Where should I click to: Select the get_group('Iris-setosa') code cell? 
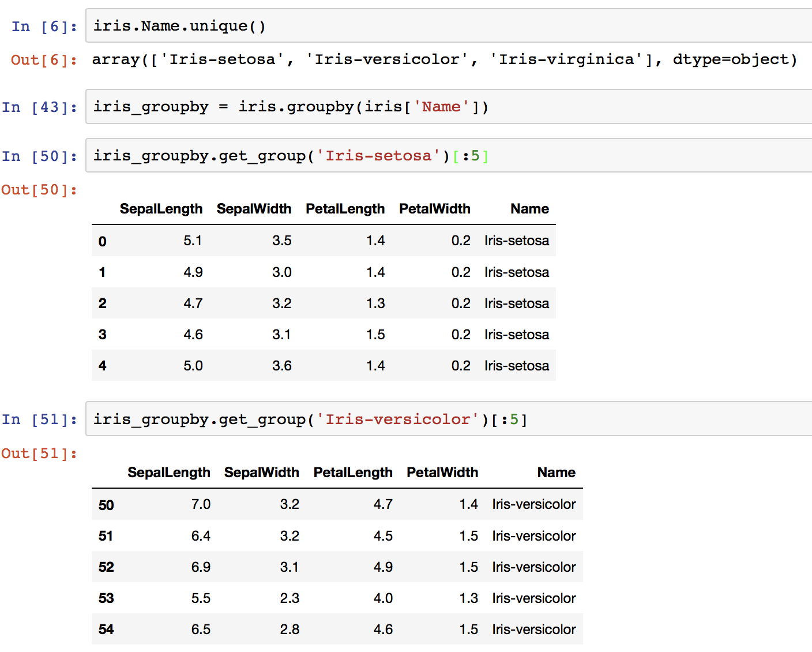pos(404,156)
